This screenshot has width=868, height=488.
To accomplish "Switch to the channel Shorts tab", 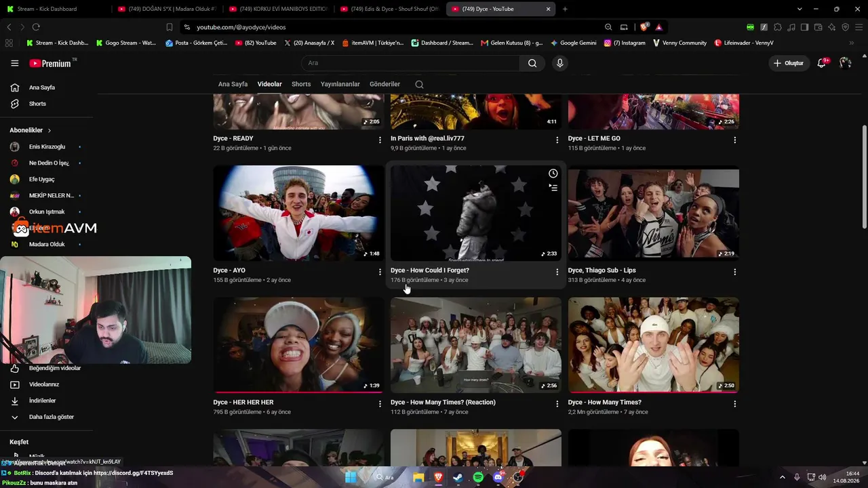I will pyautogui.click(x=301, y=84).
